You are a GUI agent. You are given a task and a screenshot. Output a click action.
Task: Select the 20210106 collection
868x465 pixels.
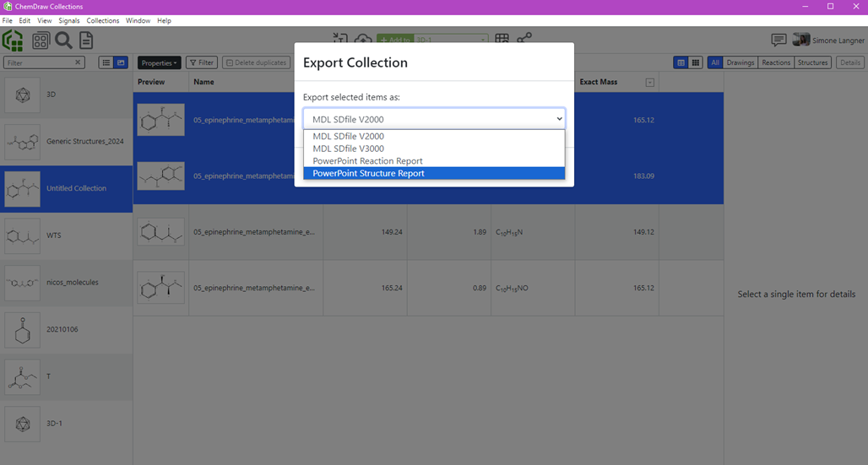click(67, 330)
